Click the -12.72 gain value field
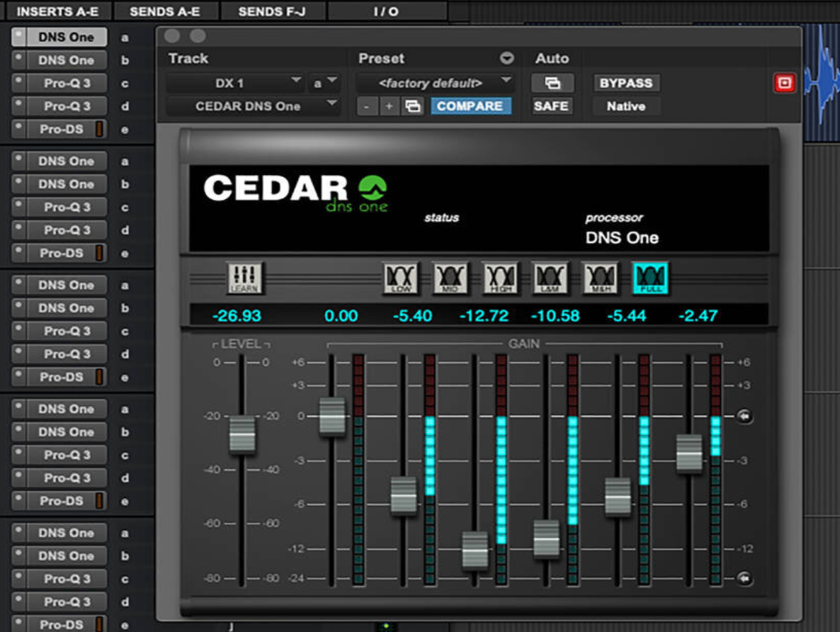Viewport: 840px width, 632px height. coord(484,315)
